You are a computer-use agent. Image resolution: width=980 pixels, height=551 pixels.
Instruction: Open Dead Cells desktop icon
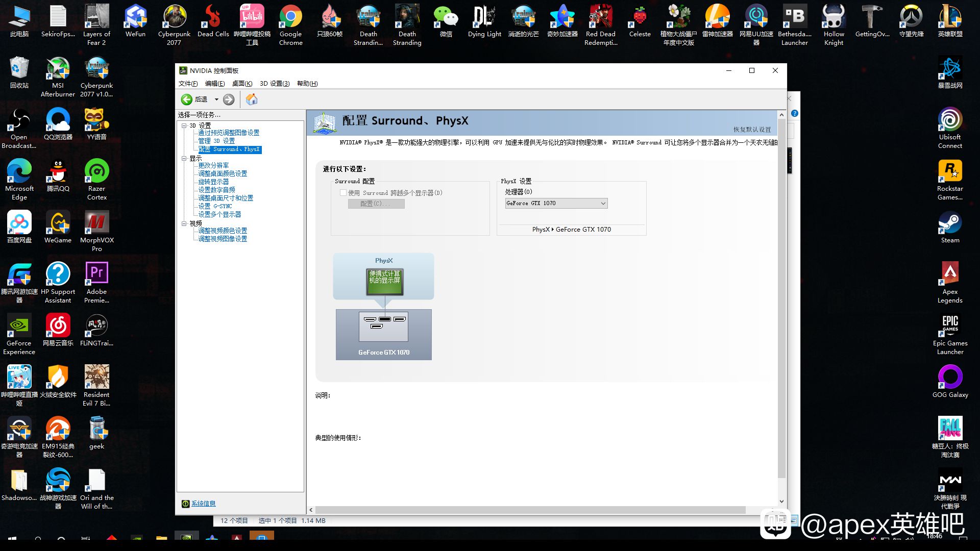pos(213,21)
